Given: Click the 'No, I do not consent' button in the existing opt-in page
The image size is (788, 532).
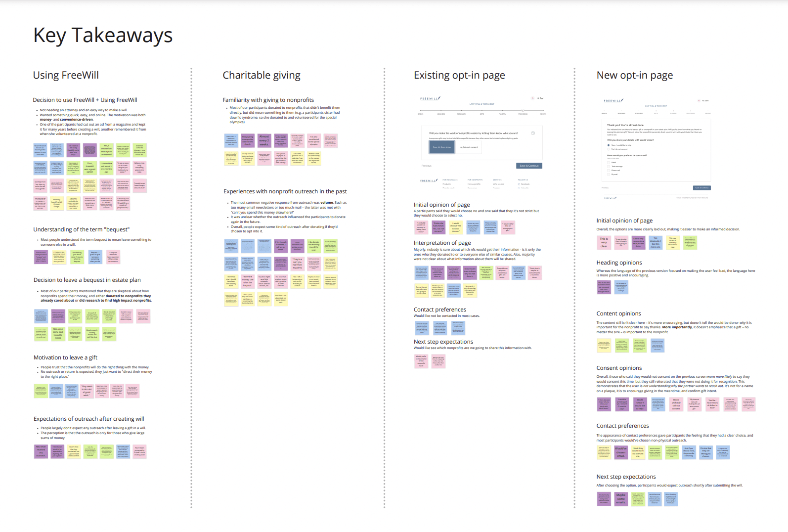Looking at the screenshot, I should [x=469, y=147].
